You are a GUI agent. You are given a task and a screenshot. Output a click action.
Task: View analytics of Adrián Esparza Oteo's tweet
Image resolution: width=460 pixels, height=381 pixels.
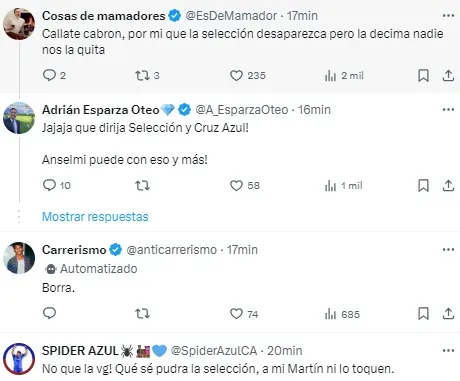(343, 186)
